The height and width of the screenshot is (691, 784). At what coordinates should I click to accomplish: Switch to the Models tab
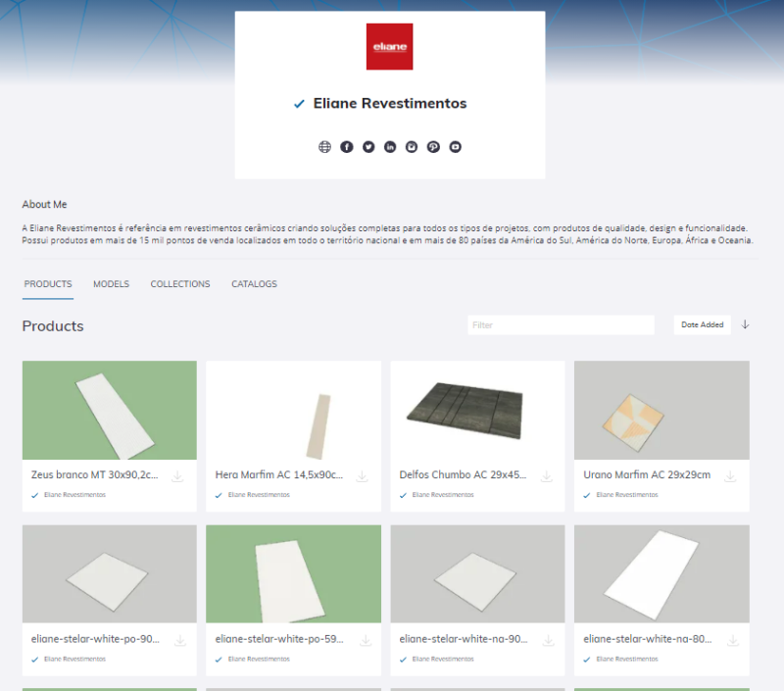point(111,284)
